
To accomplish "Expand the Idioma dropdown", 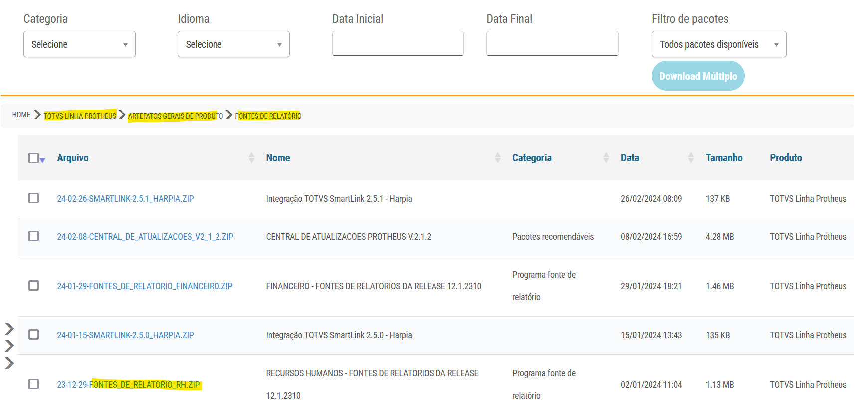I will [x=233, y=44].
